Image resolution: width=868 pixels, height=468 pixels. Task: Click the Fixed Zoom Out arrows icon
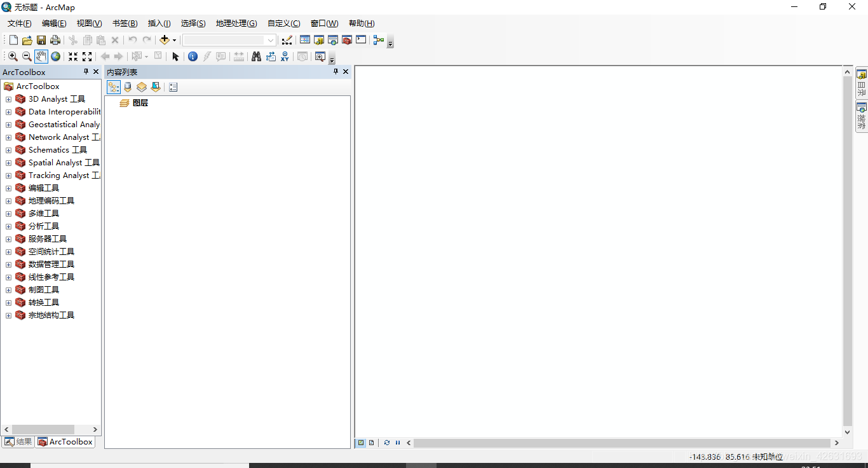[87, 57]
